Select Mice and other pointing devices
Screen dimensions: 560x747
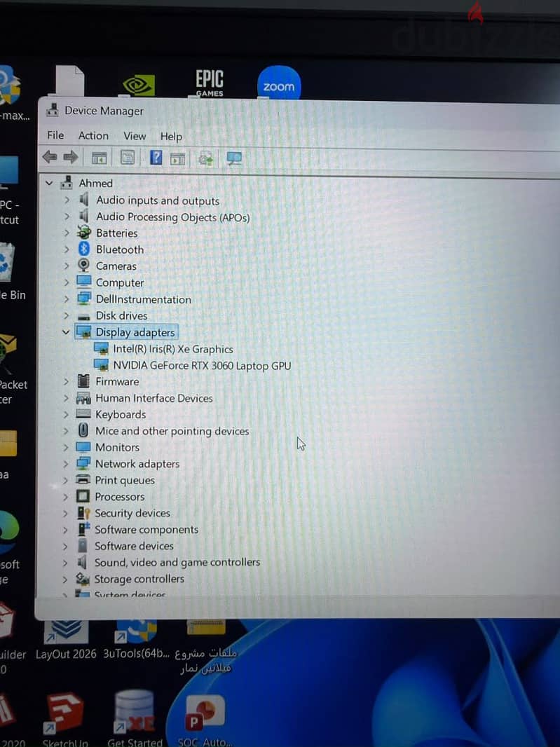coord(172,431)
